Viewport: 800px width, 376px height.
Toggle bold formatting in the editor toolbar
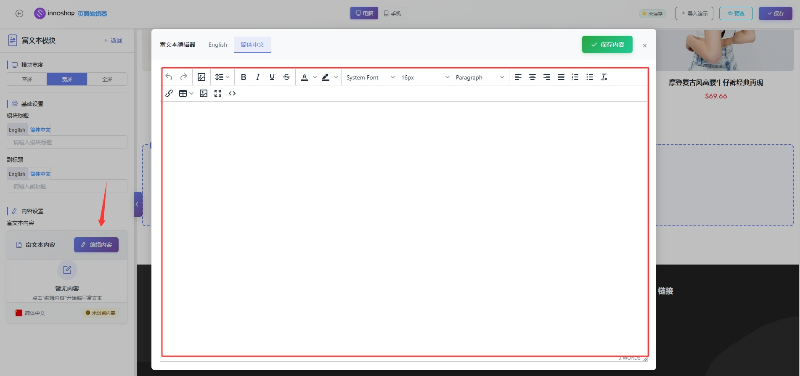(243, 77)
